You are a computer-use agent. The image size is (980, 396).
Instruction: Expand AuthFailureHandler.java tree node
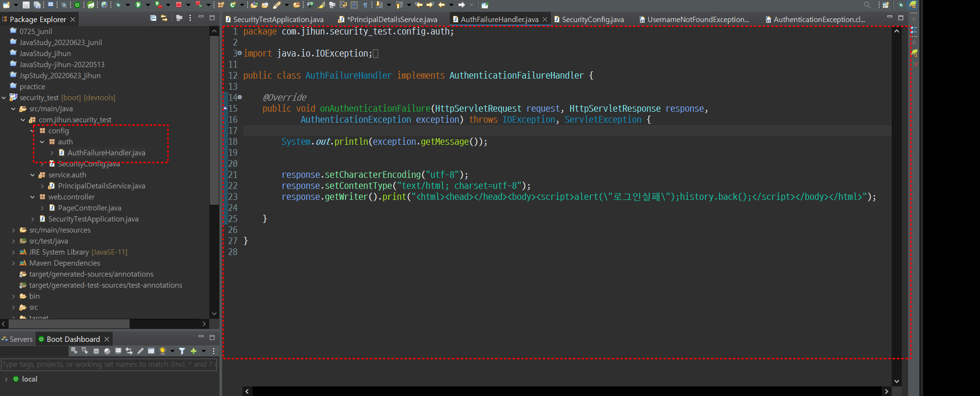pos(52,153)
